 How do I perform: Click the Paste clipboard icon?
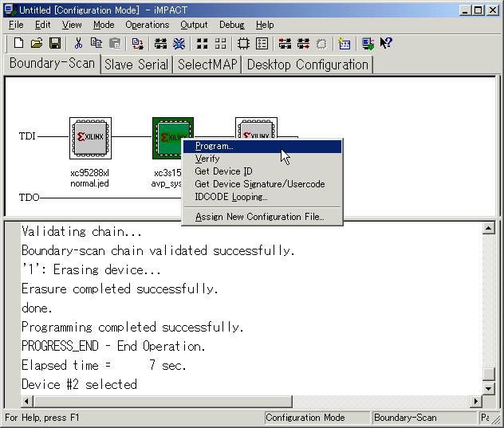coord(115,43)
